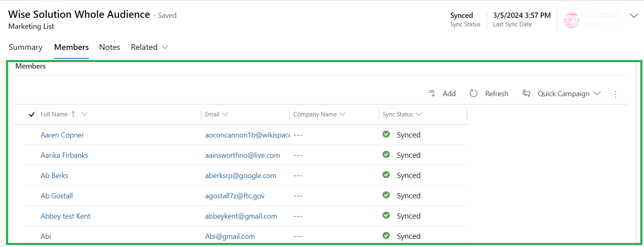The image size is (644, 247).
Task: Open the Company Name column dropdown
Action: 342,114
